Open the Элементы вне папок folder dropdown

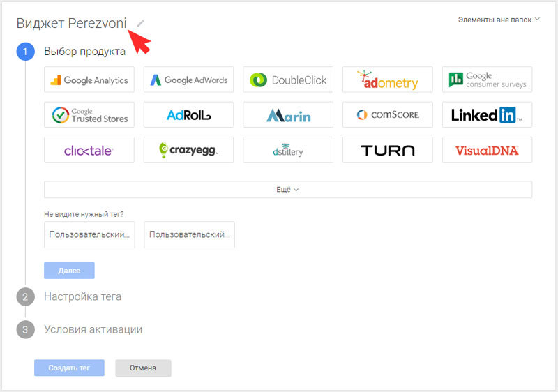pyautogui.click(x=499, y=20)
